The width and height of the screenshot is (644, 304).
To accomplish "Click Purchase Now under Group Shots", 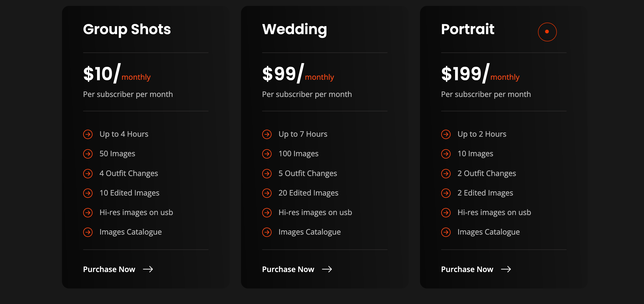I will click(x=109, y=269).
